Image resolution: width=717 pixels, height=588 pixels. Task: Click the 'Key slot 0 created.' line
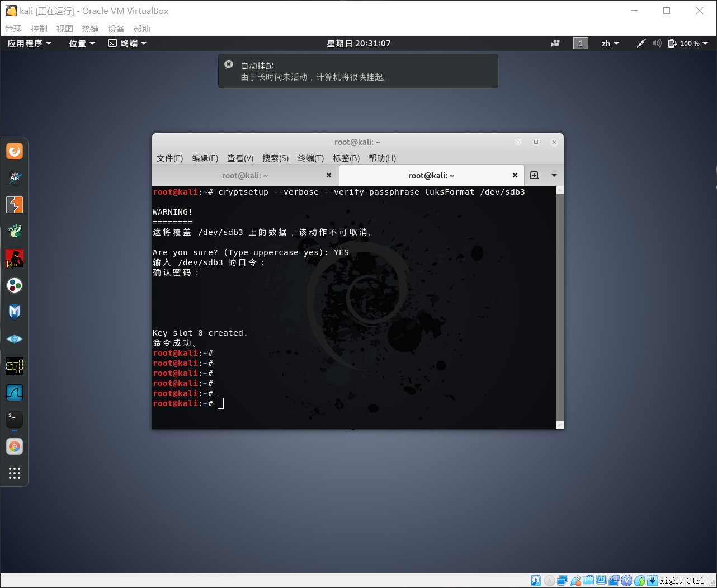pos(200,333)
